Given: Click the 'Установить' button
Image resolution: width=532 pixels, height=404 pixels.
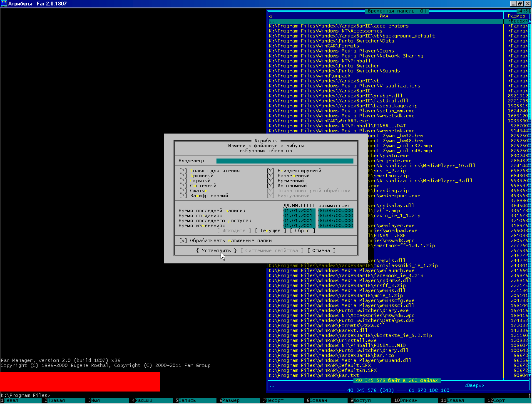Looking at the screenshot, I should coord(216,251).
